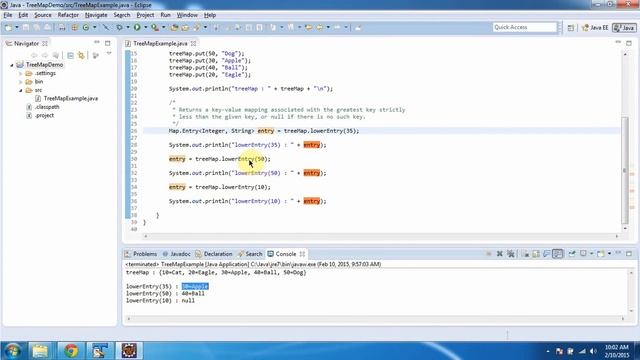This screenshot has width=640, height=360.
Task: Click the New Java Package icon
Action: coord(74,27)
